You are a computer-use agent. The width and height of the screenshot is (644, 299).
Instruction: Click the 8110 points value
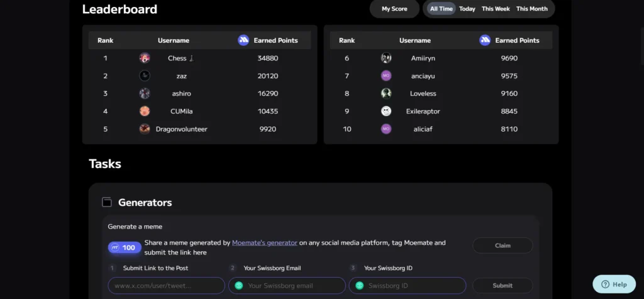click(x=509, y=129)
